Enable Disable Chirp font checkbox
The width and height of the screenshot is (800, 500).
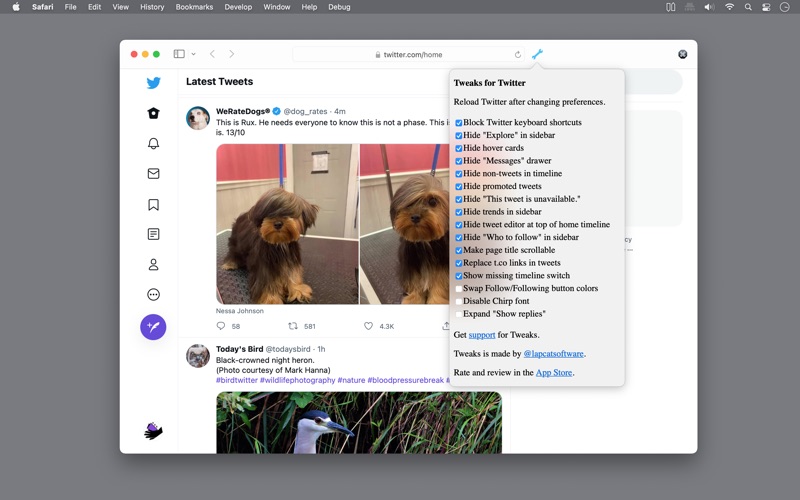459,301
